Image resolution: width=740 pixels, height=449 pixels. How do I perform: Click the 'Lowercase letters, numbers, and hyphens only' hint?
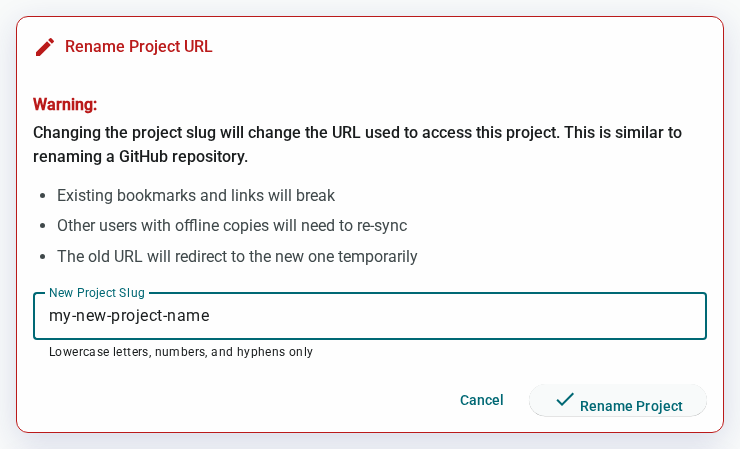click(181, 352)
